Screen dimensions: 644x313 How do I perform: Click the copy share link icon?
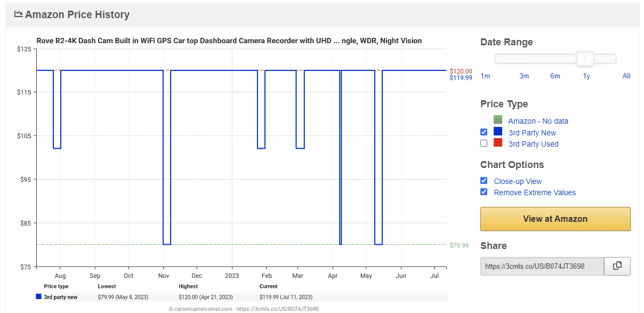point(617,266)
